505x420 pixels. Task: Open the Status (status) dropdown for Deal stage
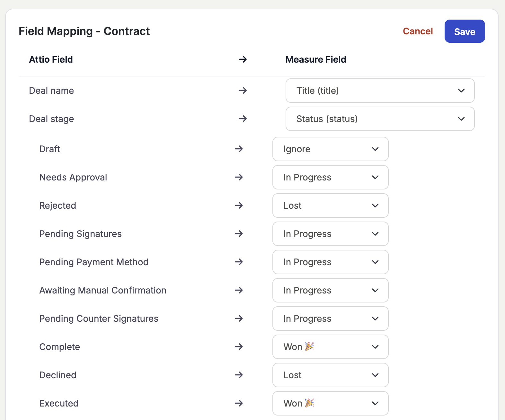(380, 119)
